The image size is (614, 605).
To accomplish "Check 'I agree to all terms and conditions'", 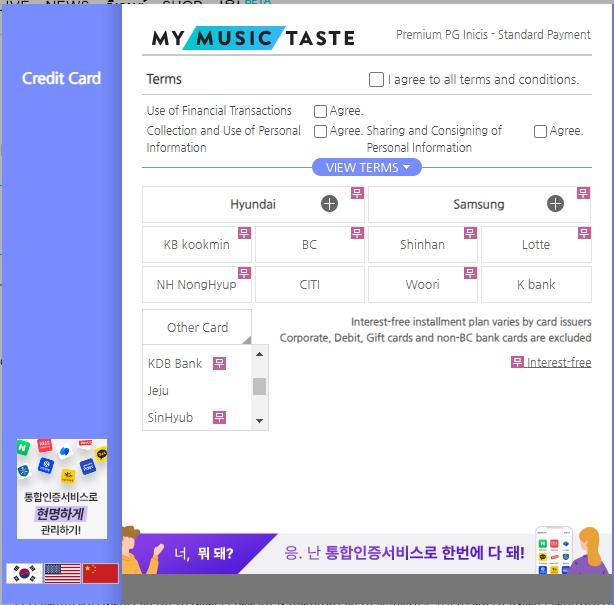I will click(376, 79).
